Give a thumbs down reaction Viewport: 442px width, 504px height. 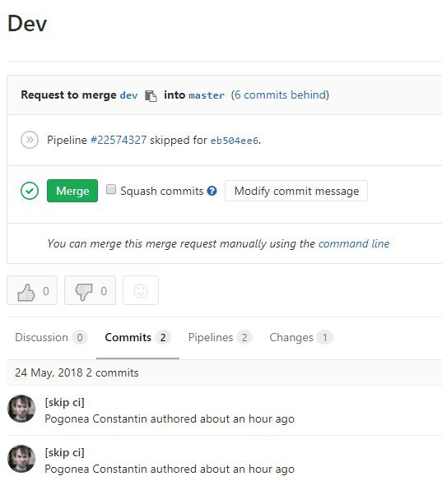pyautogui.click(x=90, y=290)
